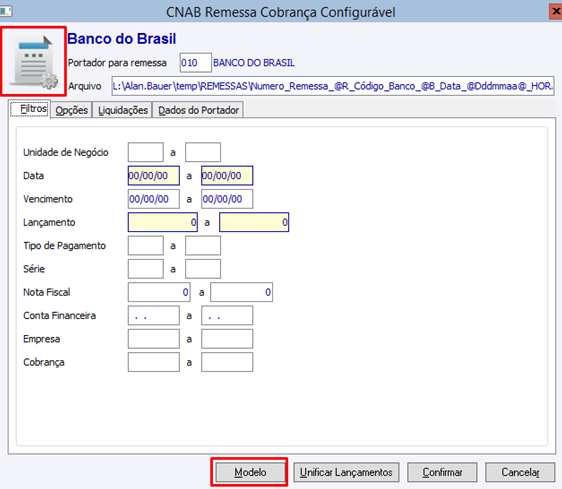Image resolution: width=562 pixels, height=489 pixels.
Task: Click the starting Vencimento date field
Action: click(x=154, y=199)
